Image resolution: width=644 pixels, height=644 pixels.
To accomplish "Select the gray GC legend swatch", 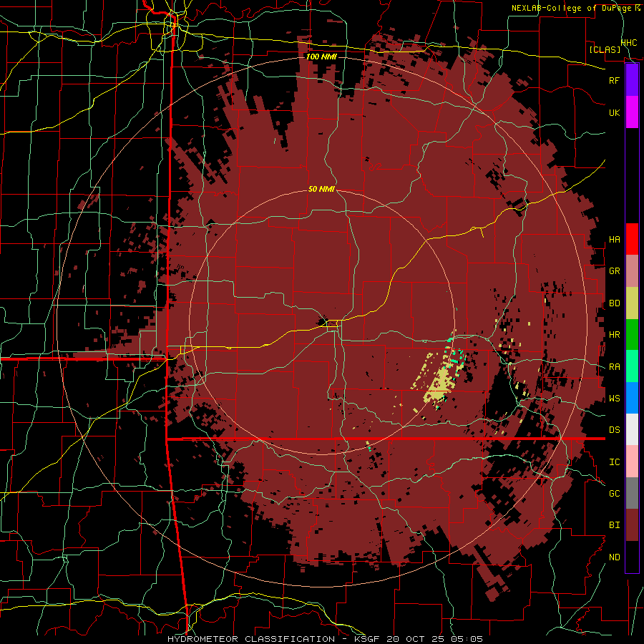I will coord(632,493).
